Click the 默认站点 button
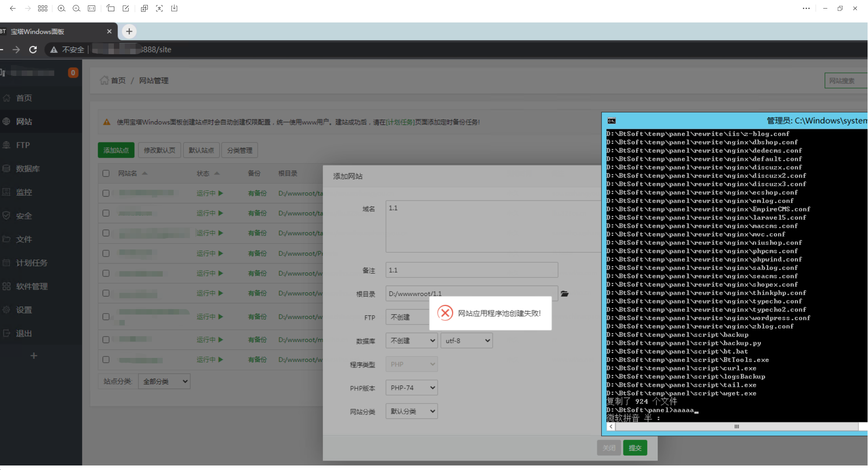This screenshot has height=470, width=868. click(x=201, y=150)
